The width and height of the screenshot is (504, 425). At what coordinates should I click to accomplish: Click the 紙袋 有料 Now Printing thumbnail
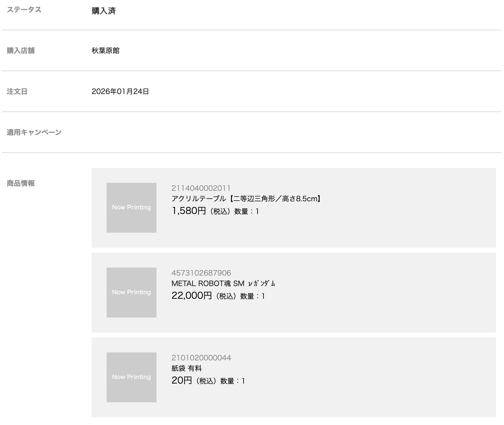point(131,377)
